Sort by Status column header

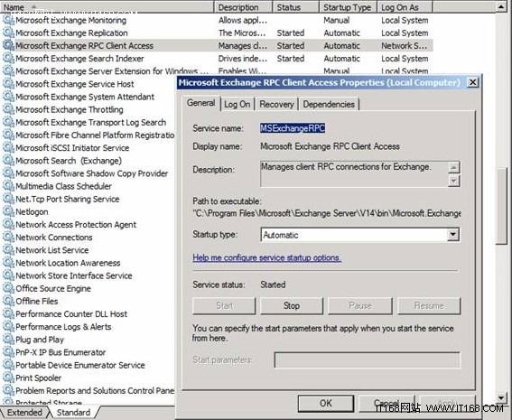coord(296,7)
